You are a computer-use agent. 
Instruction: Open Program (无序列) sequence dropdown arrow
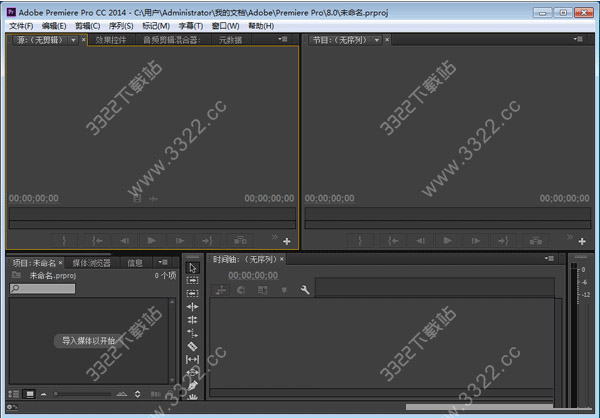(x=377, y=40)
